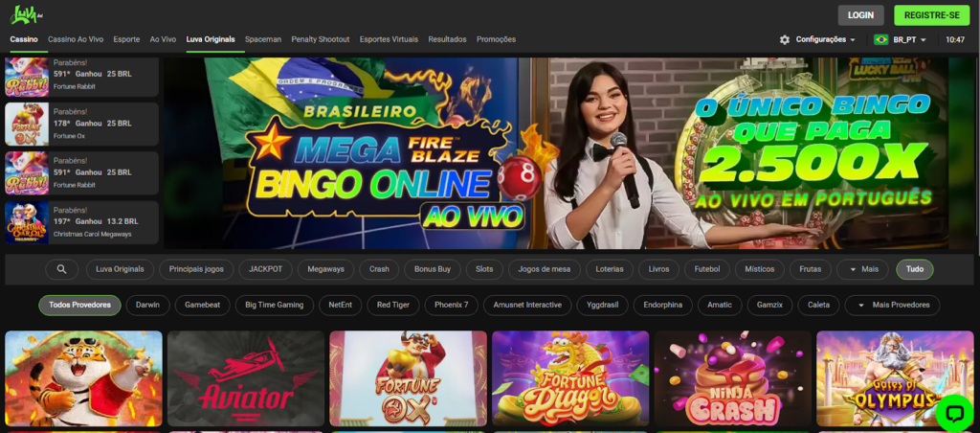Filter by Big Time Gaming provider

click(275, 305)
